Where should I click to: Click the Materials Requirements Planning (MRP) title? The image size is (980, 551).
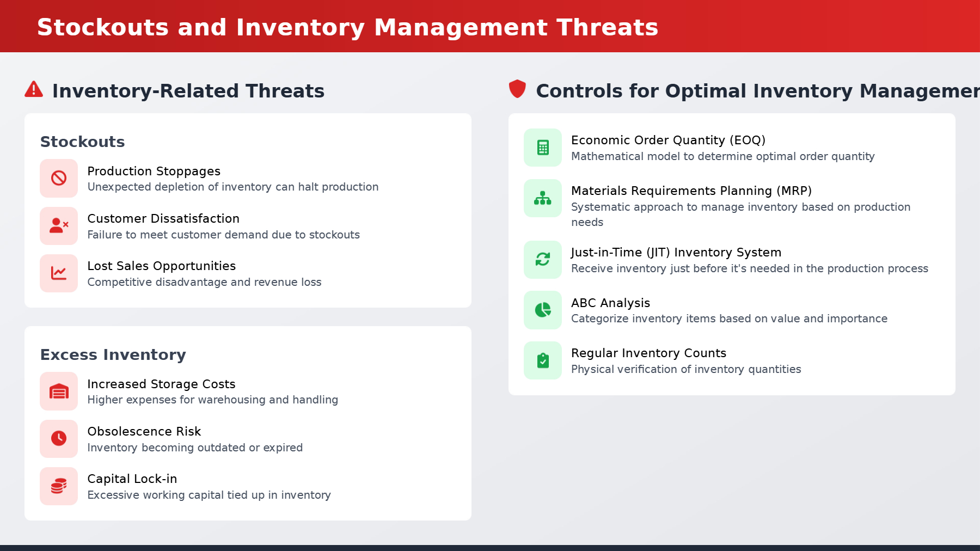[691, 191]
